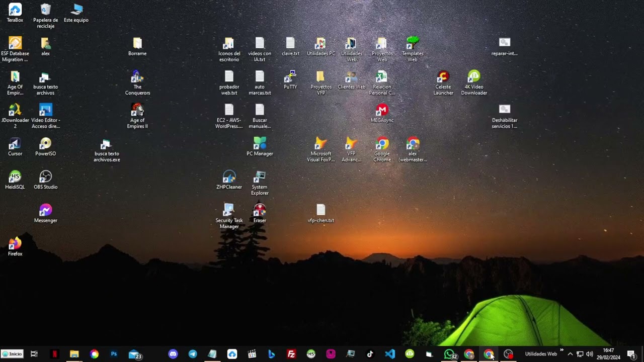Viewport: 644px width, 362px height.
Task: Select 4K Video Downloader icon
Action: tap(474, 83)
